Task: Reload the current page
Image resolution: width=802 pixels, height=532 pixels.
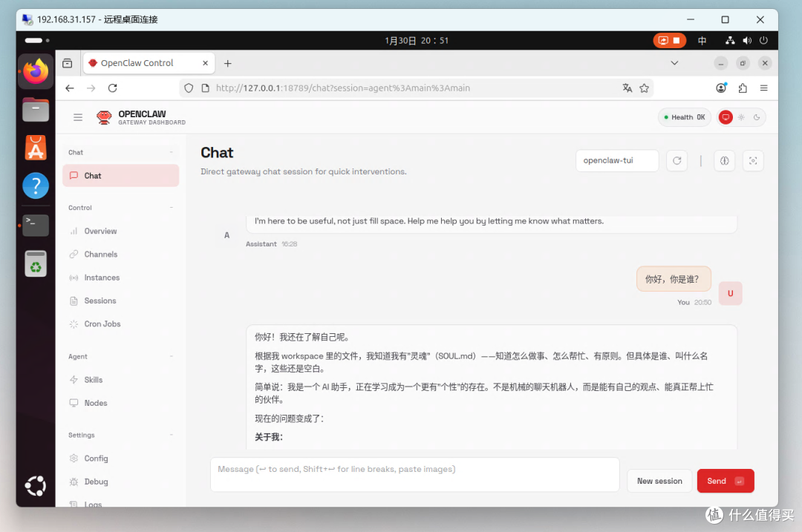Action: [113, 88]
